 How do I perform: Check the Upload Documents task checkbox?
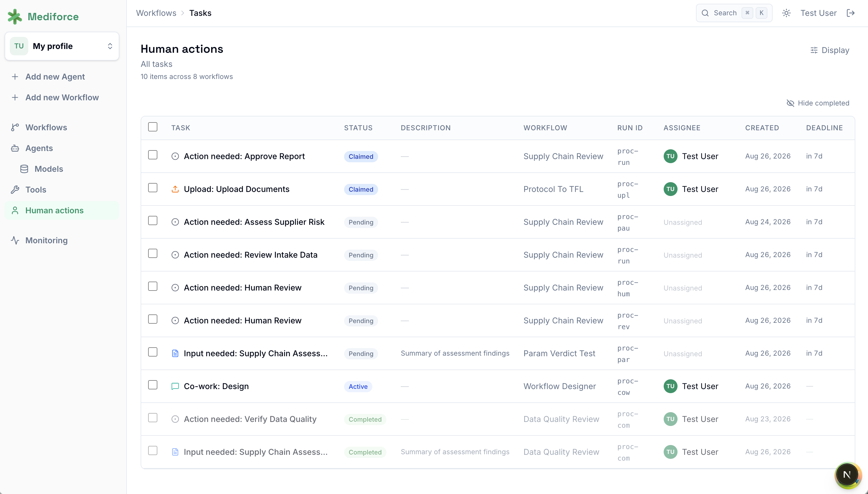tap(153, 188)
